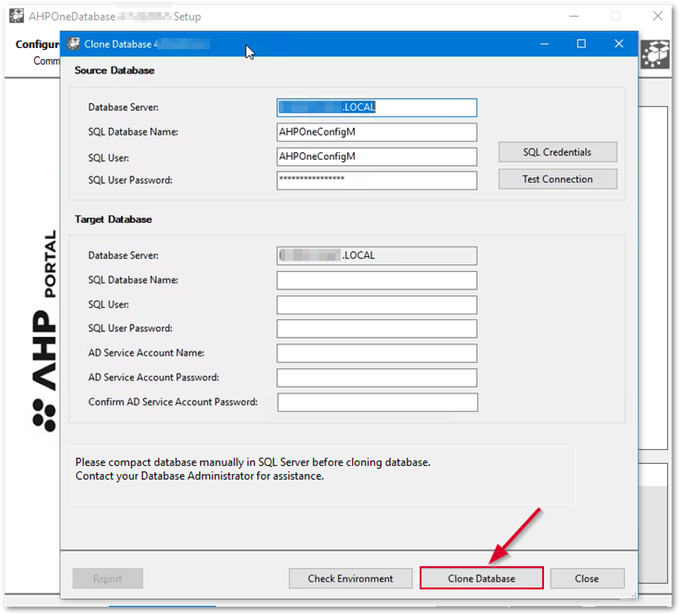Click the AHPOneDatabase Setup window app icon
Image resolution: width=680 pixels, height=615 pixels.
pos(16,16)
